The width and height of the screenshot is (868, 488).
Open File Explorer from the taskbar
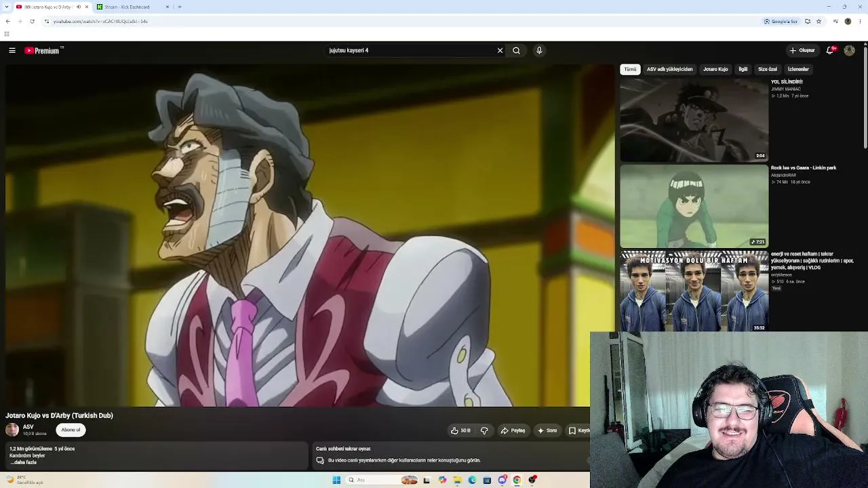coord(457,480)
